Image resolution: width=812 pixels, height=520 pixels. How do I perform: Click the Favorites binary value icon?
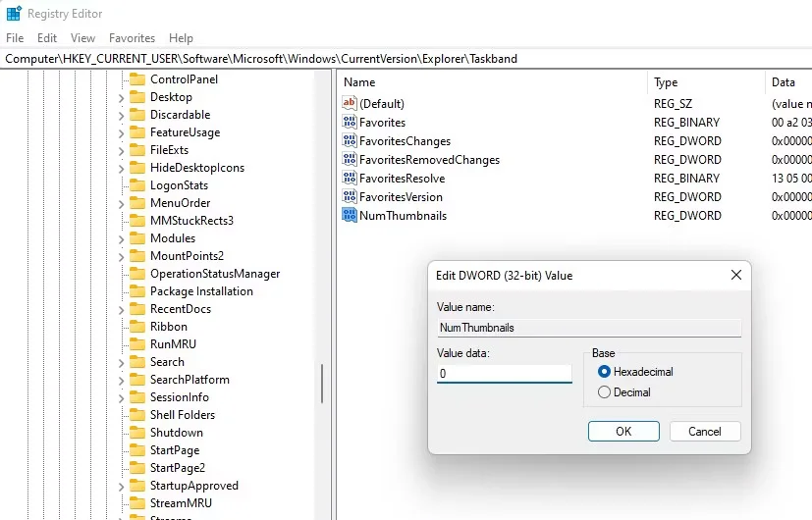pyautogui.click(x=350, y=122)
